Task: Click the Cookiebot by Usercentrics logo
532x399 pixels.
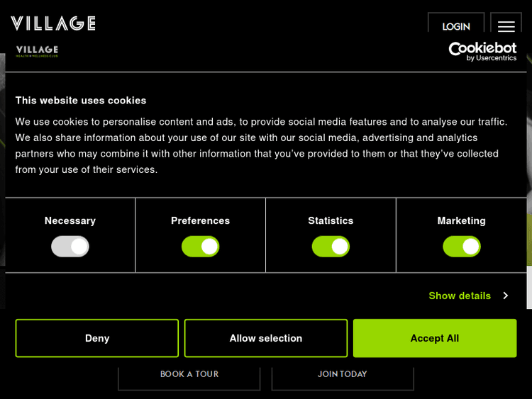Action: 482,51
